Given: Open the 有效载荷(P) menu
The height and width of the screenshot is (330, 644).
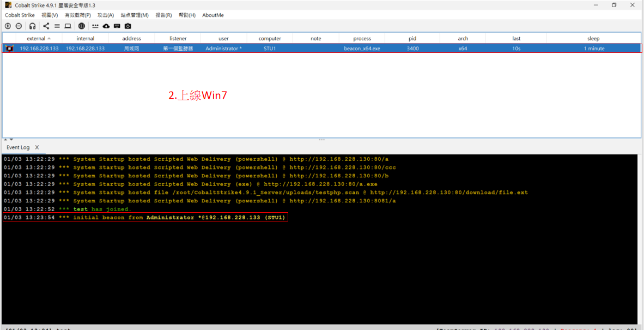Looking at the screenshot, I should pos(77,15).
